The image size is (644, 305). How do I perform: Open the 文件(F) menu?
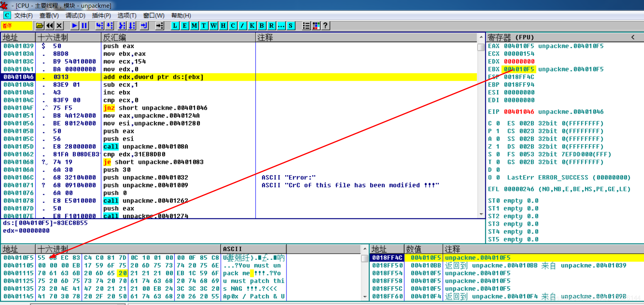(x=24, y=15)
